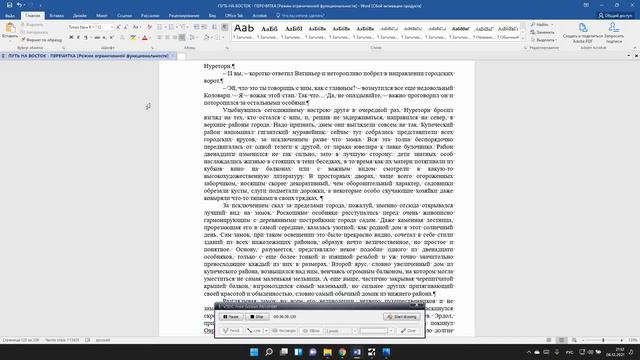Request signatures via Adobe
This screenshot has height=360, width=640.
(x=614, y=33)
